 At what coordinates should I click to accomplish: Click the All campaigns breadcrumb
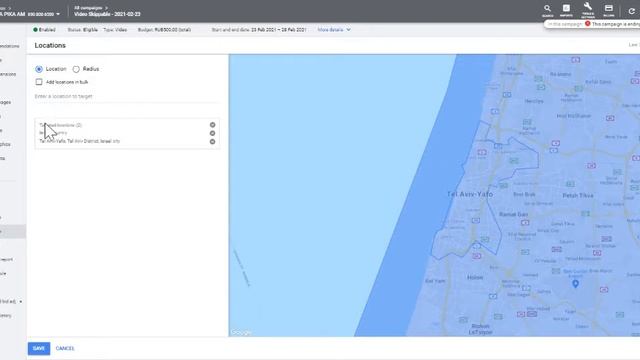coord(88,8)
